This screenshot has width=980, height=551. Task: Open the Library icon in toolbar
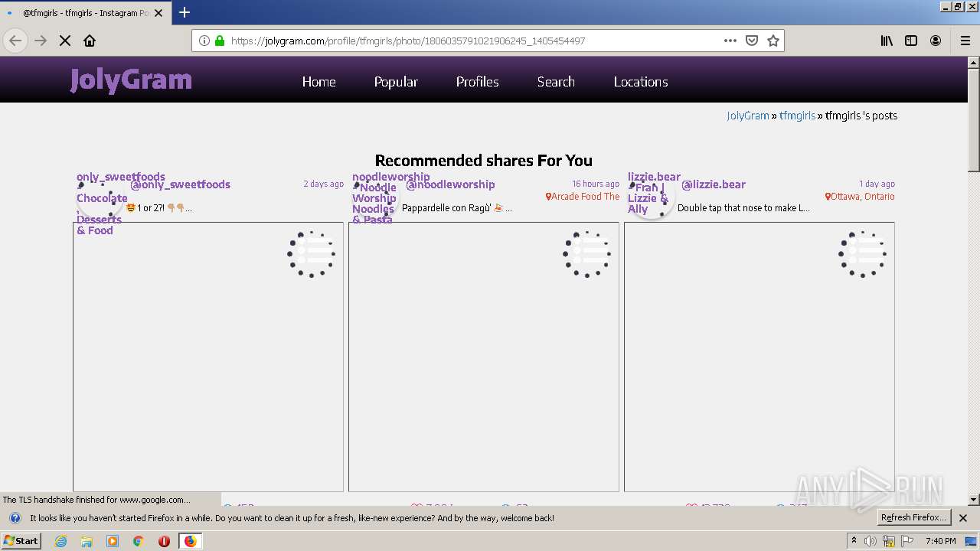point(887,41)
